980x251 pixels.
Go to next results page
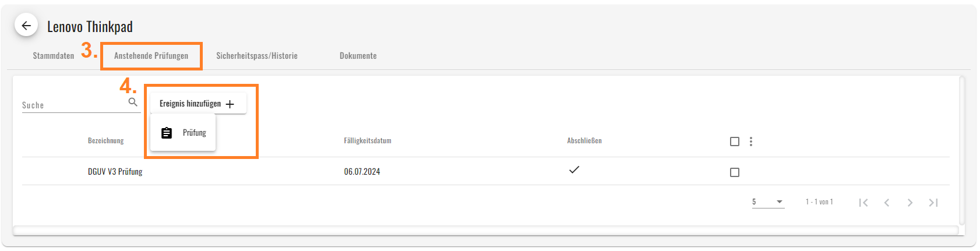[x=910, y=203]
